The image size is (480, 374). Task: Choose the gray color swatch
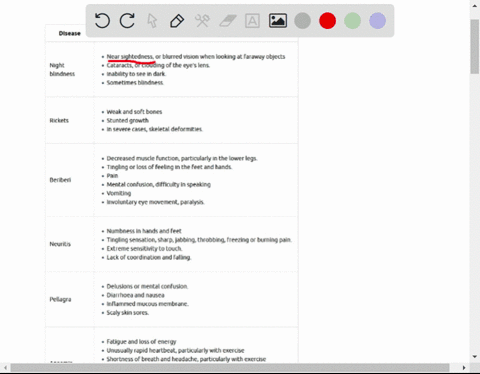303,21
